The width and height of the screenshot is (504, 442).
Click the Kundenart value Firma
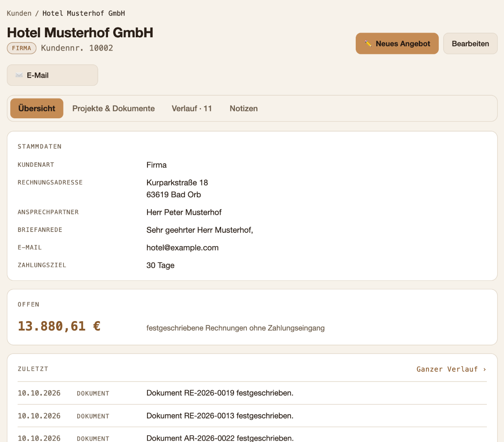click(x=156, y=165)
